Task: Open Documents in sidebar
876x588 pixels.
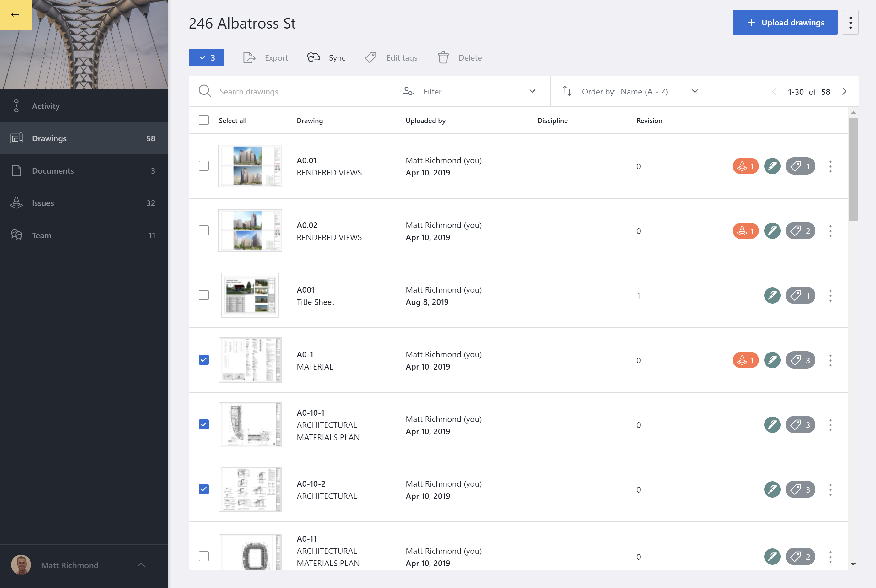Action: (84, 171)
